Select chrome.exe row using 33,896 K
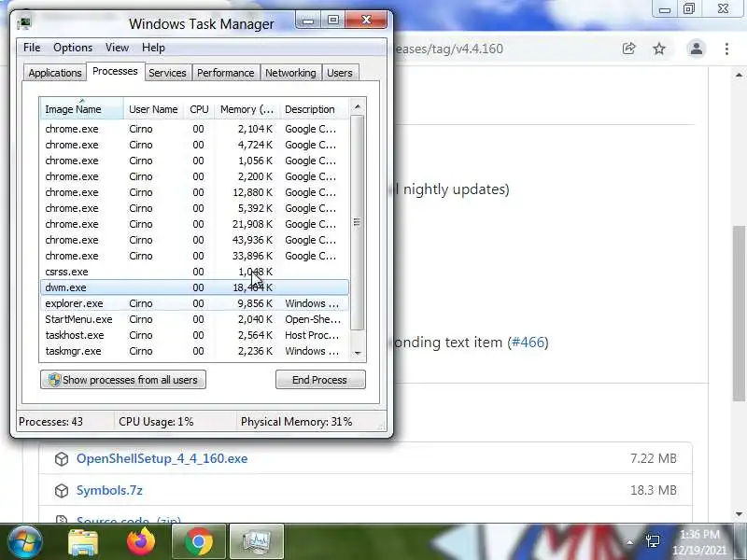Viewport: 747px width, 560px height. 194,256
